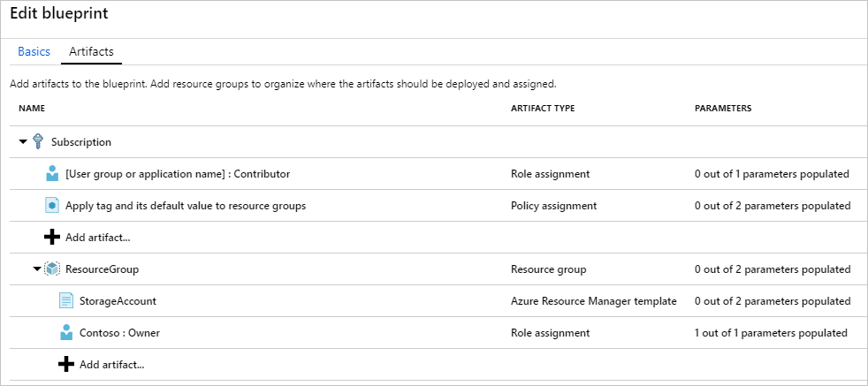Screen dimensions: 868x386
Task: Select the Artifacts tab
Action: tap(91, 52)
